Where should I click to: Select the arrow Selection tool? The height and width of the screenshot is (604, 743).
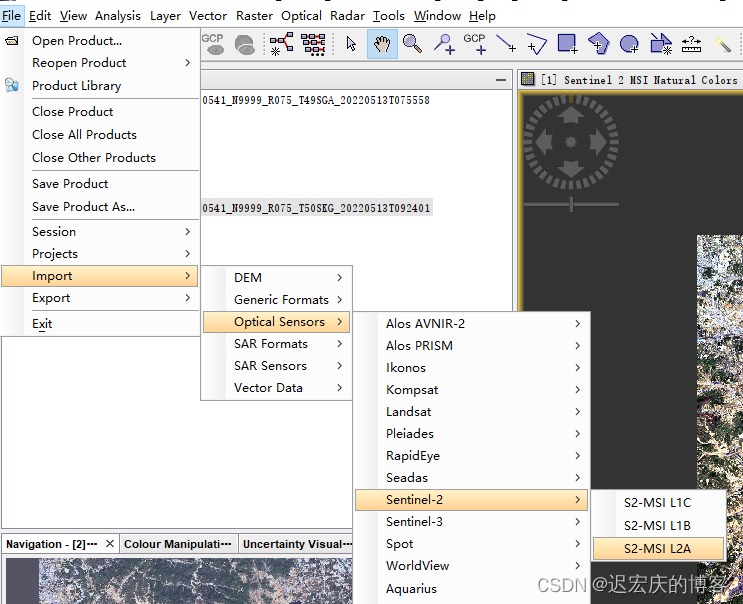(351, 44)
